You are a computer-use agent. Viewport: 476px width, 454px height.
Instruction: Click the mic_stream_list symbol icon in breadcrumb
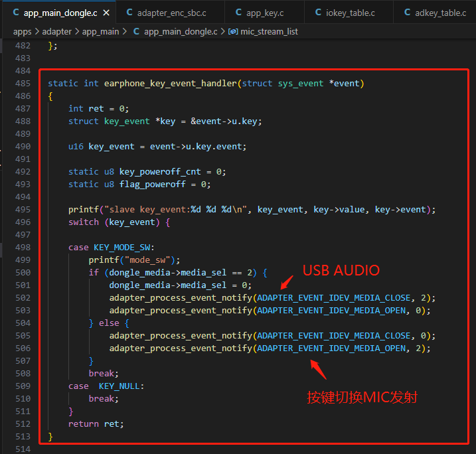point(233,32)
